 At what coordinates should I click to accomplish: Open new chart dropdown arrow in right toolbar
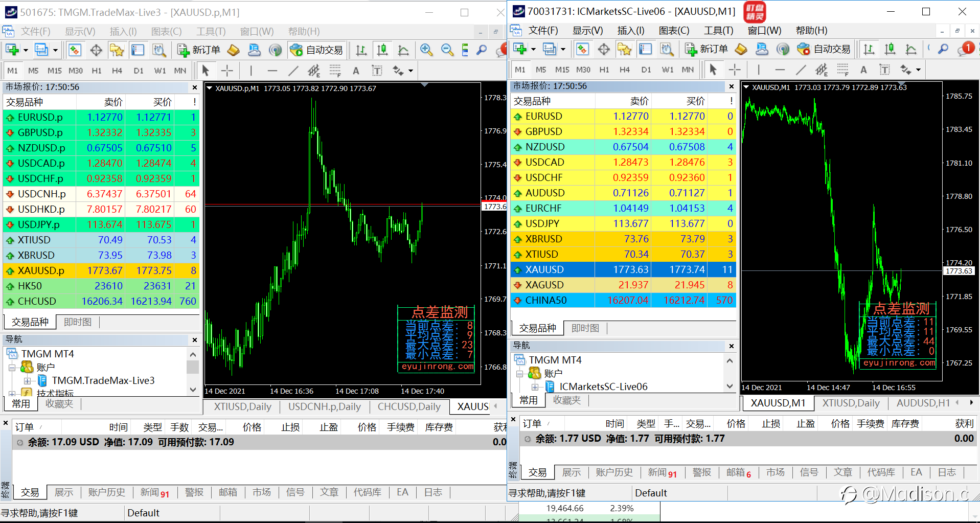pos(533,49)
